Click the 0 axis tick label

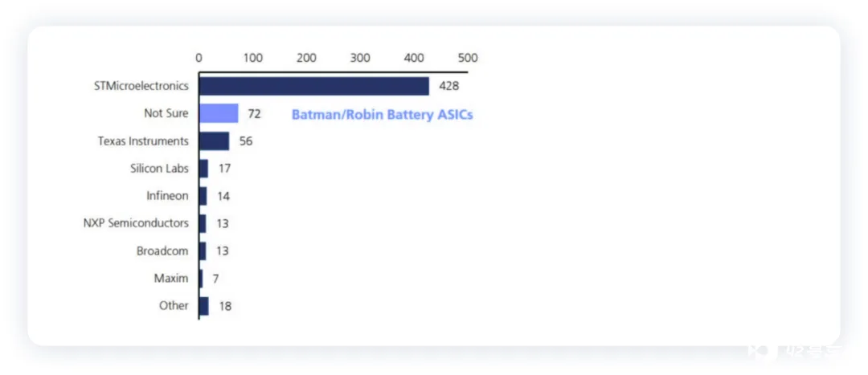(x=199, y=58)
